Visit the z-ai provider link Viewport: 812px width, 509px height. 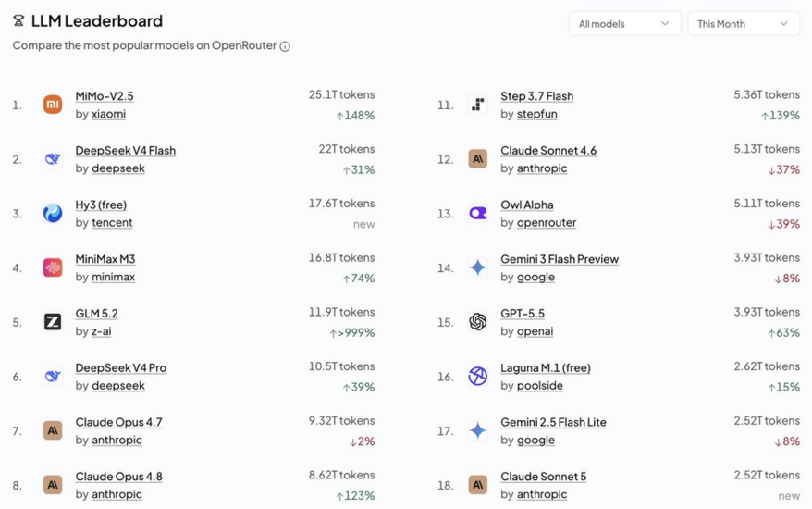(102, 331)
